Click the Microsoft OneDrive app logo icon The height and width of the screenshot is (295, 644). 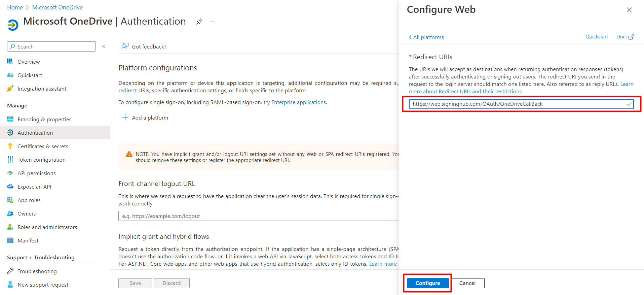(13, 25)
